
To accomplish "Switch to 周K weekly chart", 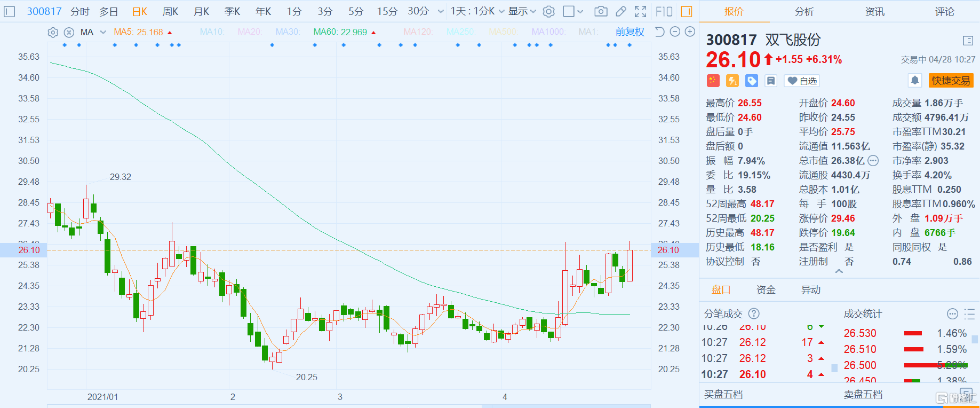I will tap(171, 11).
